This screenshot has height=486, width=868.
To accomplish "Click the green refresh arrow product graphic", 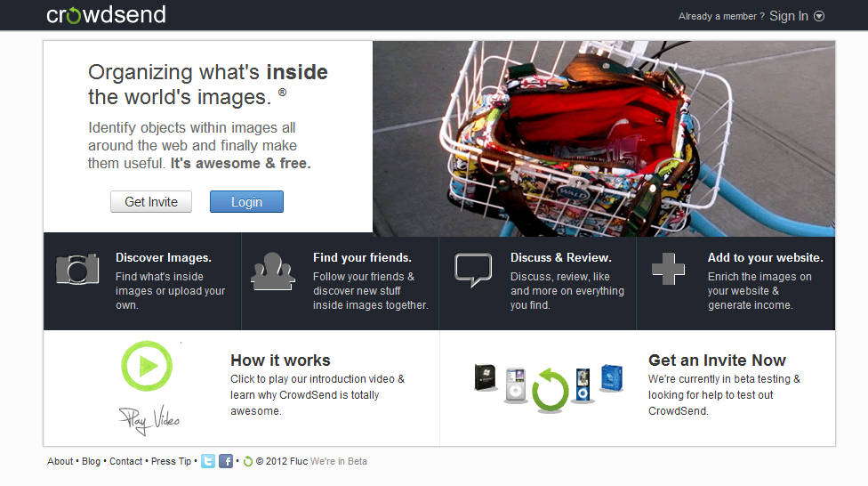I will point(550,391).
